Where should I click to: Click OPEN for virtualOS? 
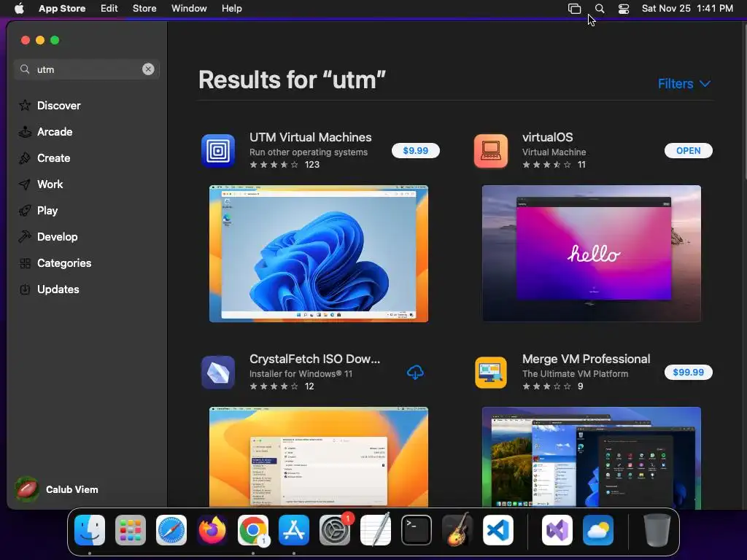pos(689,150)
